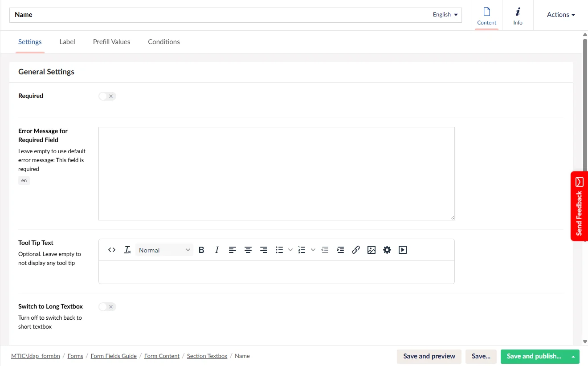Image resolution: width=588 pixels, height=366 pixels.
Task: Insert a link in Tool Tip Text
Action: 355,250
